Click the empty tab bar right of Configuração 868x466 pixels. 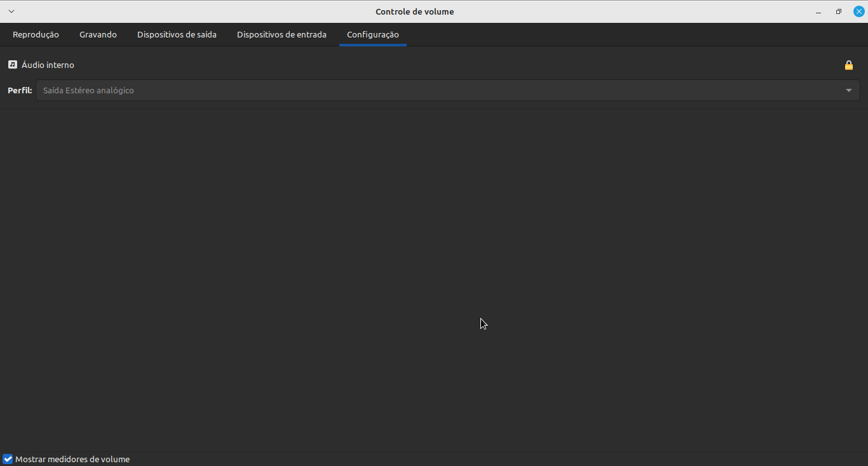click(x=635, y=34)
